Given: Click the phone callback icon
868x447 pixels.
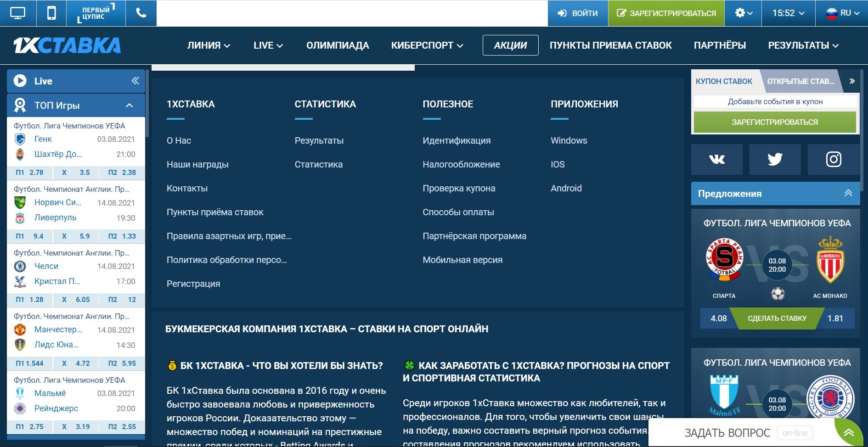Looking at the screenshot, I should tap(141, 13).
